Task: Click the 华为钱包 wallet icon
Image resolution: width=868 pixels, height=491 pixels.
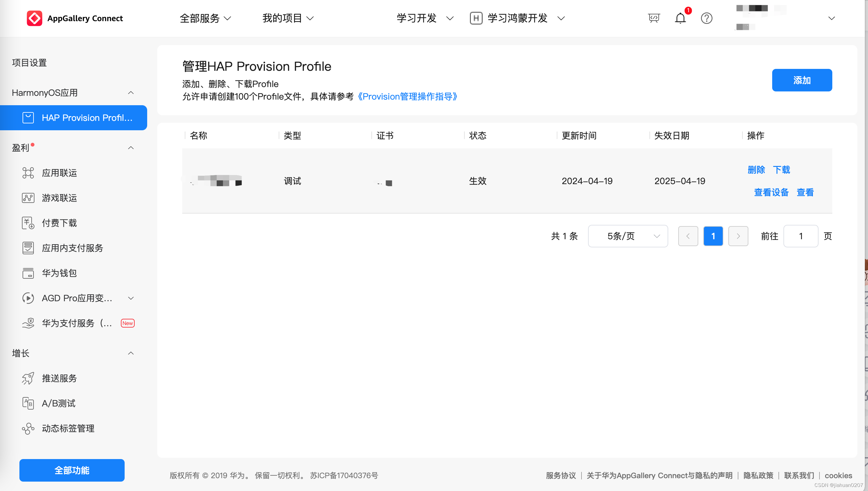Action: pos(28,273)
